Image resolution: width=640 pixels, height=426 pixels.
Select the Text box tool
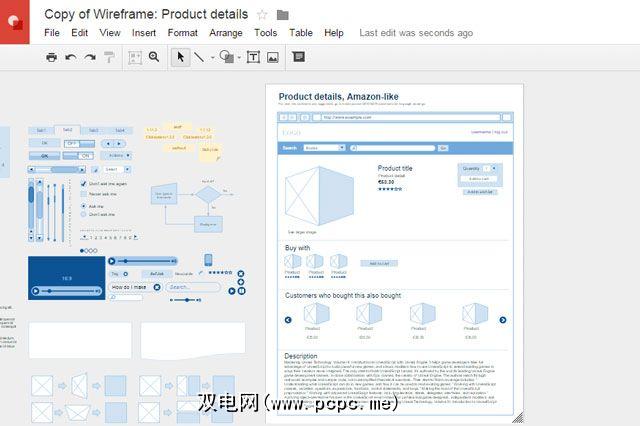pyautogui.click(x=253, y=57)
